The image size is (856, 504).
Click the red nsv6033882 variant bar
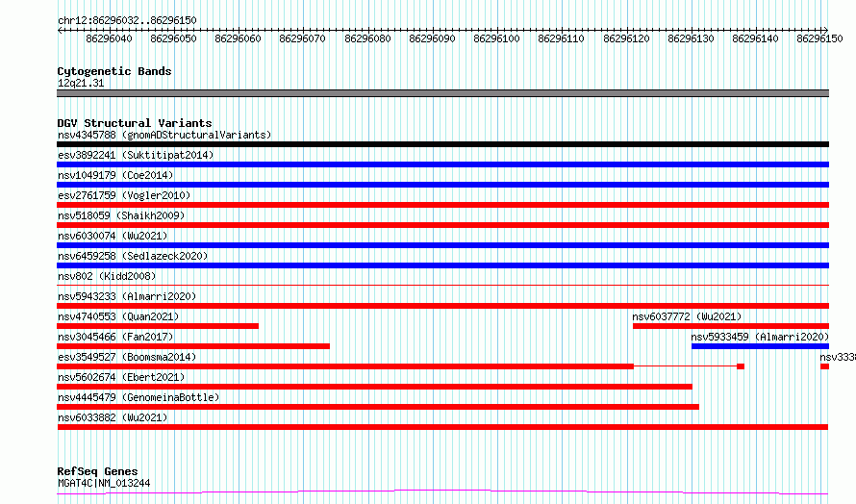[x=442, y=427]
